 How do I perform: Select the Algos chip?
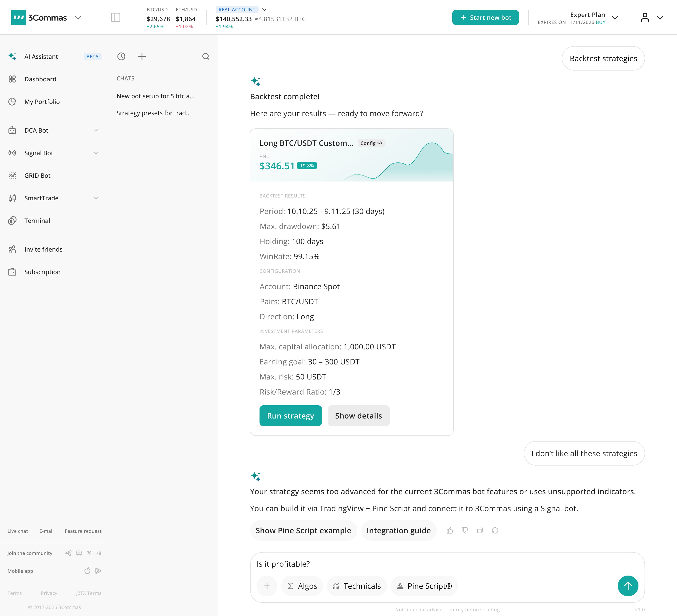click(302, 586)
